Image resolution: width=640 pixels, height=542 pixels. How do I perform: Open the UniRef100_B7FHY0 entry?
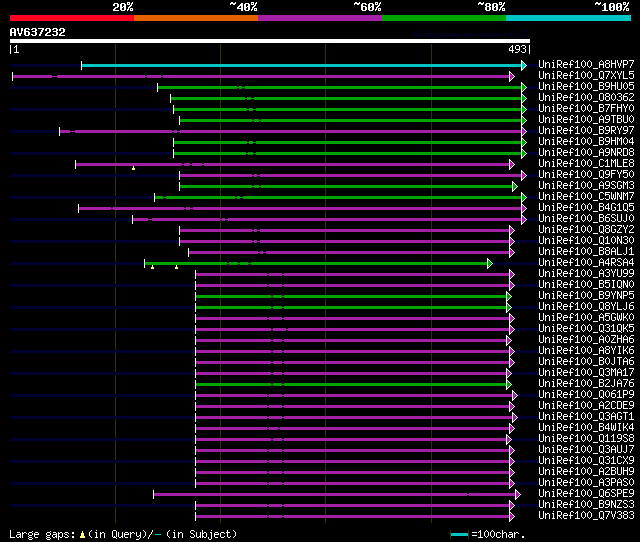(586, 109)
